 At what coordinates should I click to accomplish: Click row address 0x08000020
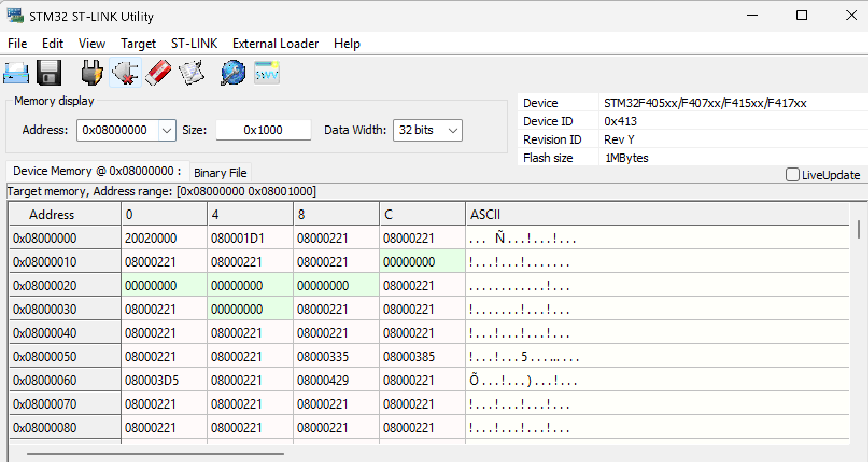click(x=65, y=285)
